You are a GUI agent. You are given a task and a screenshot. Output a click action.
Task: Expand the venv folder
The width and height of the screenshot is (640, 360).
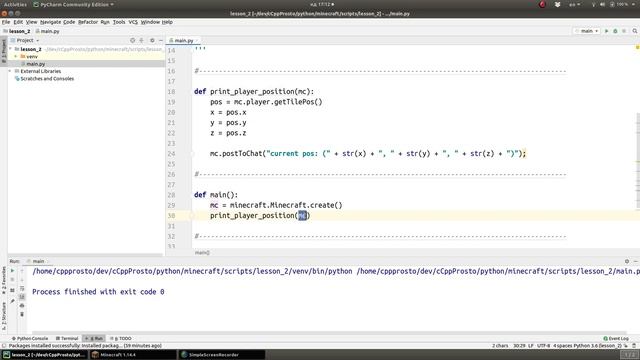coord(16,56)
